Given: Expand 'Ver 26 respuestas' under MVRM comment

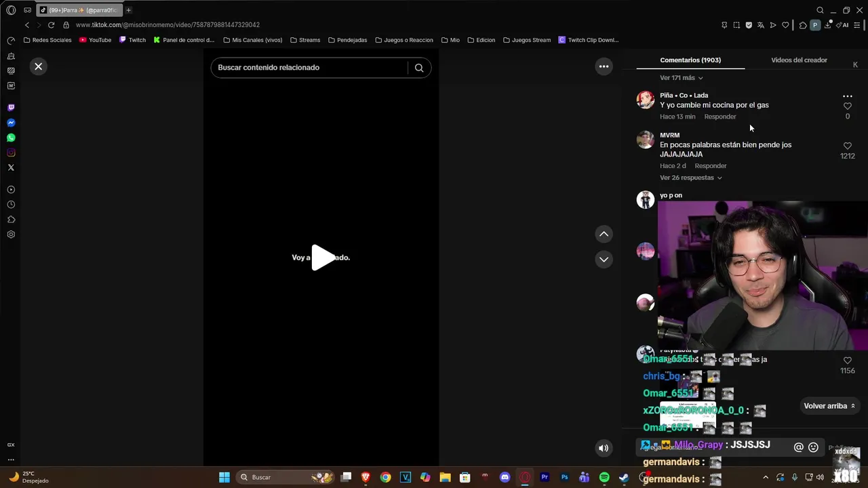Looking at the screenshot, I should pos(690,178).
